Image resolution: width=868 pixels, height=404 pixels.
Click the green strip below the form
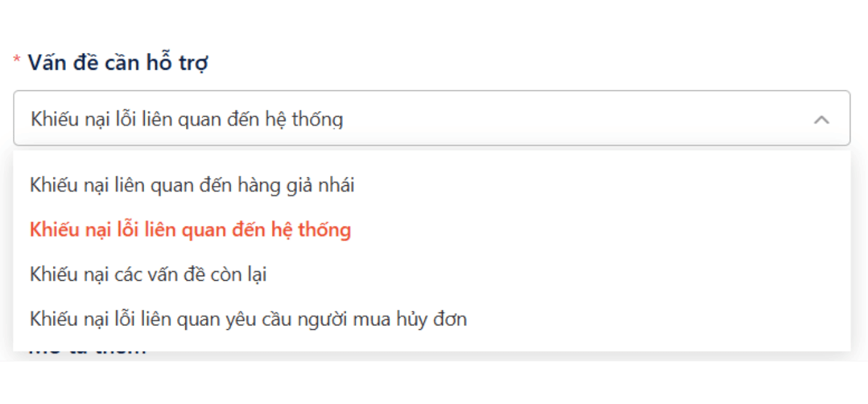point(434,382)
